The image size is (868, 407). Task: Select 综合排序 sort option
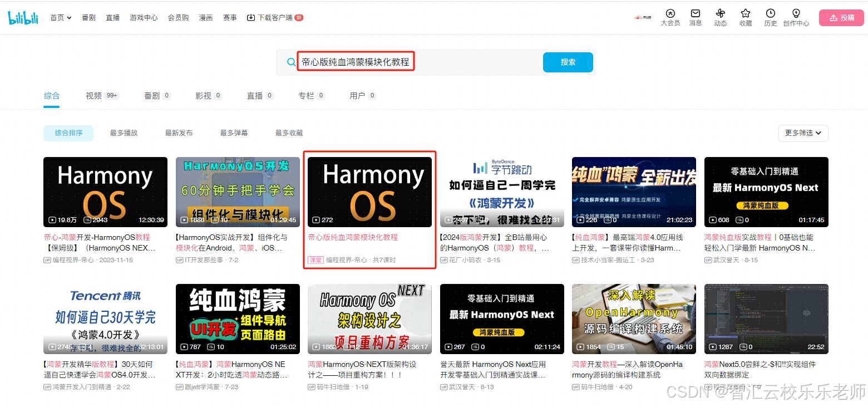pos(68,133)
